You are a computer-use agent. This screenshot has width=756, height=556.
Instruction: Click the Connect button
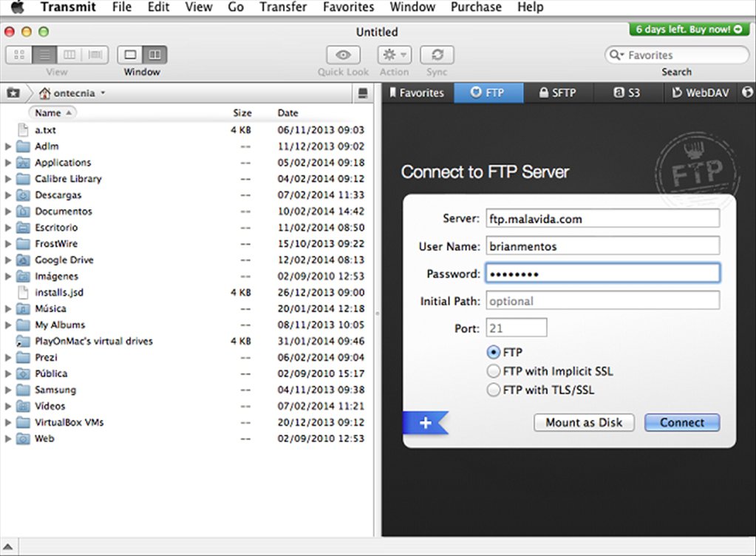(682, 423)
